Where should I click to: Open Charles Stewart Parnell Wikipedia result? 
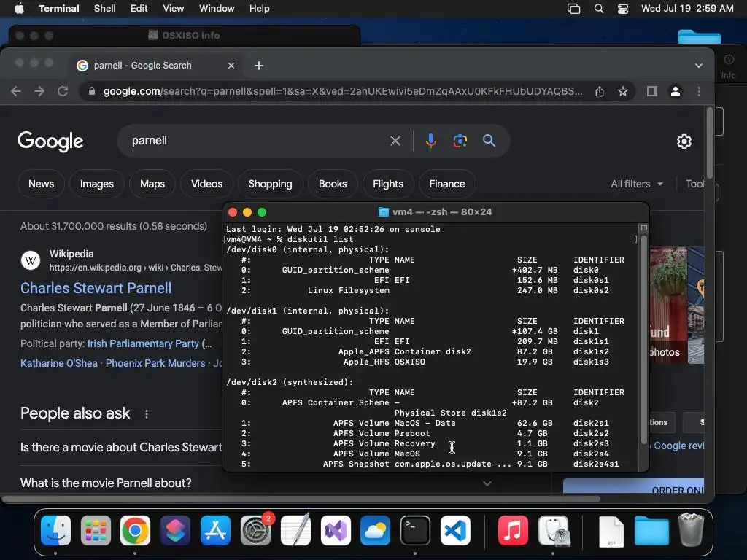click(x=96, y=288)
